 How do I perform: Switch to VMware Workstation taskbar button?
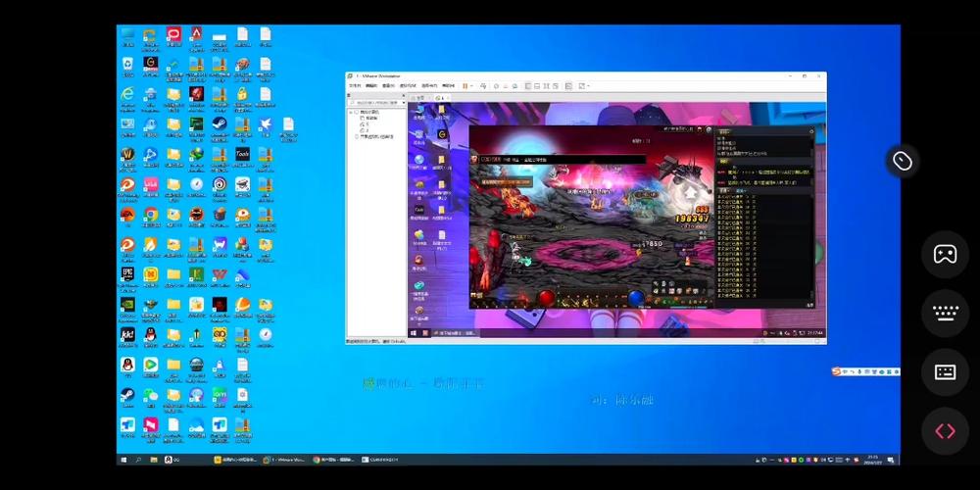284,460
